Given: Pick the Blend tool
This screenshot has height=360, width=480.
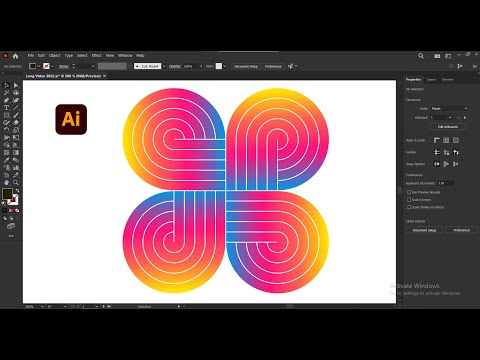Looking at the screenshot, I should point(16,160).
